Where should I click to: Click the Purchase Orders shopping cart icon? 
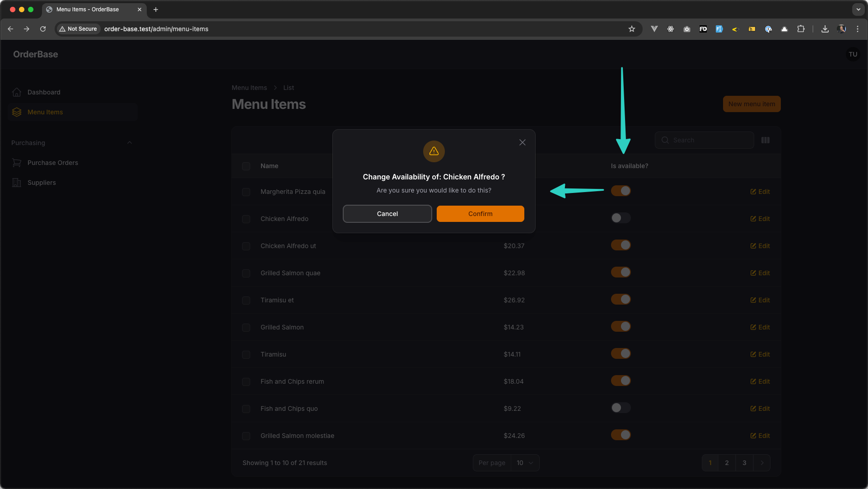(x=17, y=163)
